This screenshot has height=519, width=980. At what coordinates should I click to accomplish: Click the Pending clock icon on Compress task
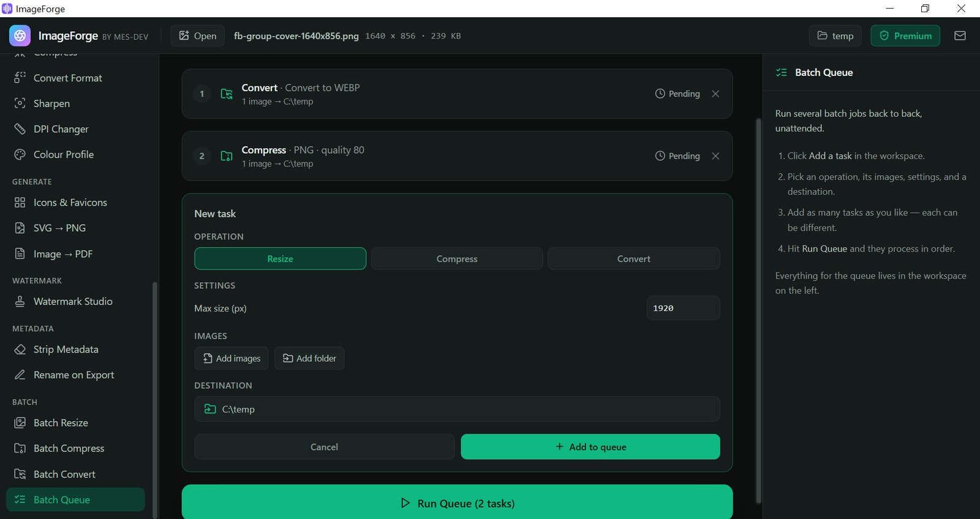tap(660, 156)
